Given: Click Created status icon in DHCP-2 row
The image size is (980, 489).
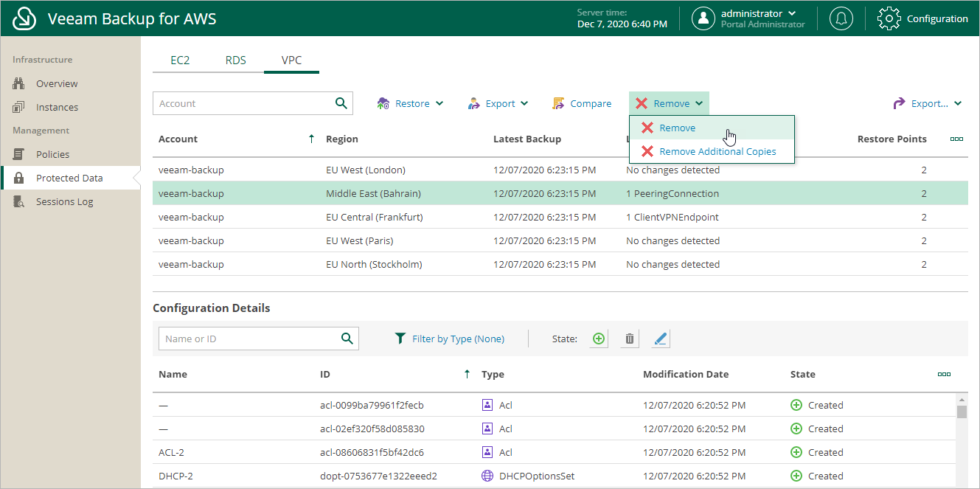Looking at the screenshot, I should point(796,476).
